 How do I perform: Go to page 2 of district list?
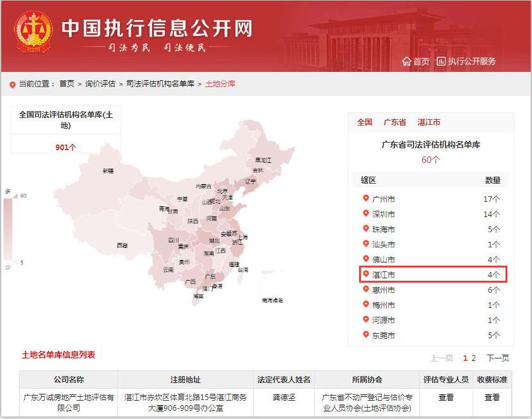point(474,358)
